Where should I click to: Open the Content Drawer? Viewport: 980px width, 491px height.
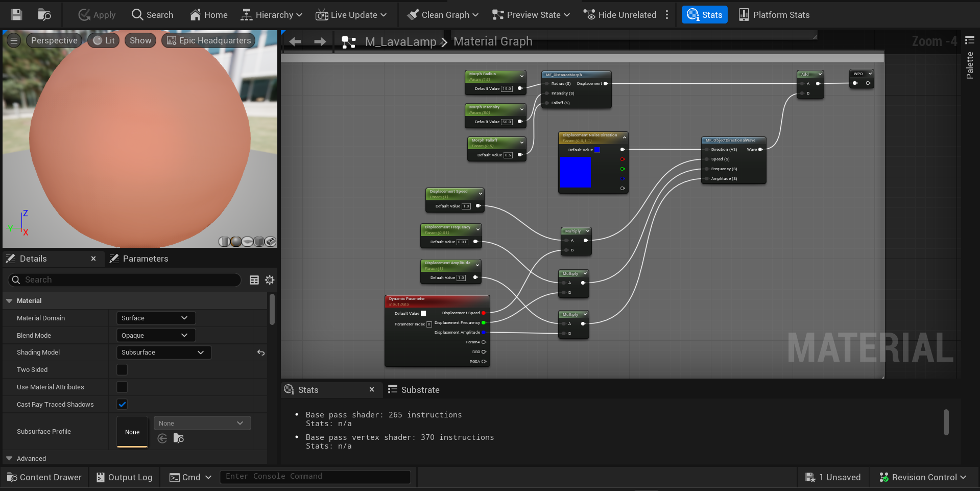44,477
